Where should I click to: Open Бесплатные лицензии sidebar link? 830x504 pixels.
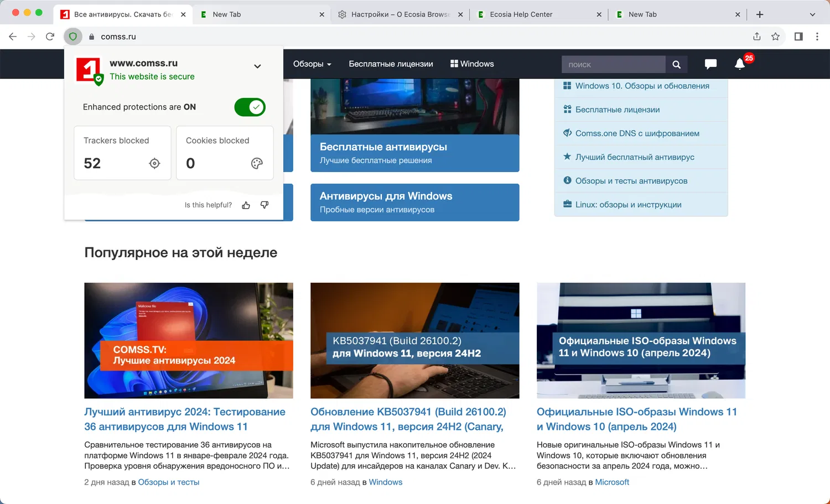618,110
